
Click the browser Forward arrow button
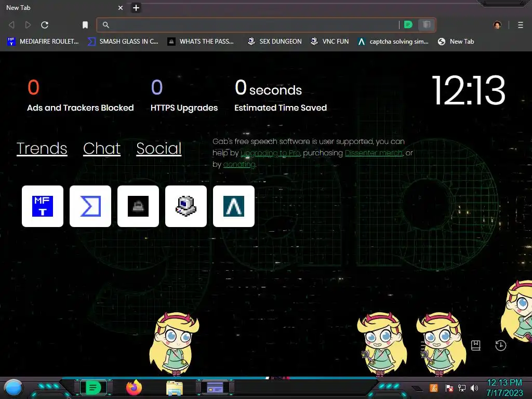click(x=28, y=25)
